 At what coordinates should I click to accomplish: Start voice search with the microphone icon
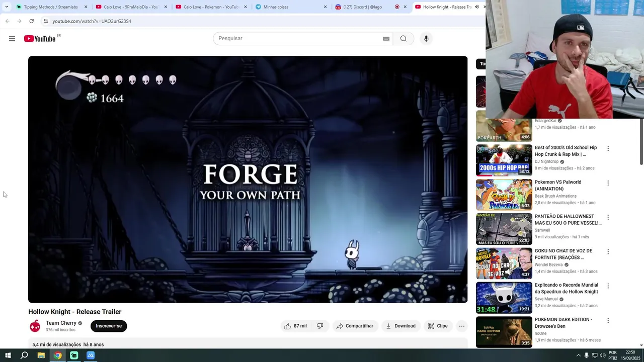(x=426, y=38)
